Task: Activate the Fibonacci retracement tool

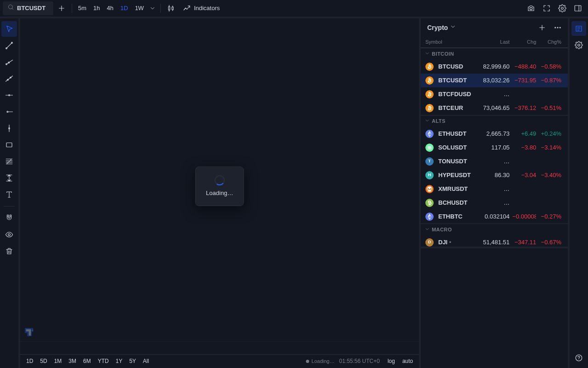Action: point(9,161)
